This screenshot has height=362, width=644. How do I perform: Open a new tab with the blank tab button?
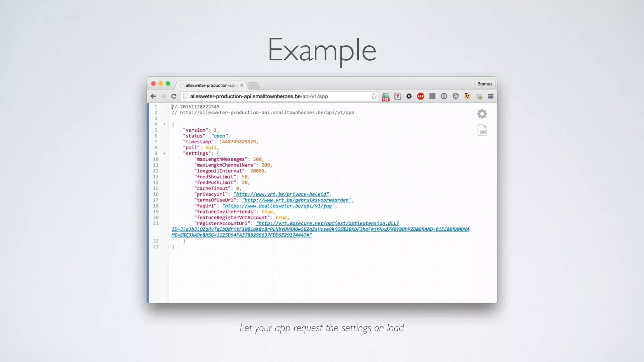(x=253, y=85)
